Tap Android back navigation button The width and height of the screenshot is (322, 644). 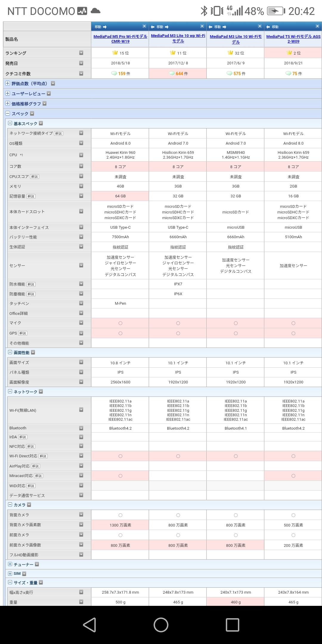point(89,625)
